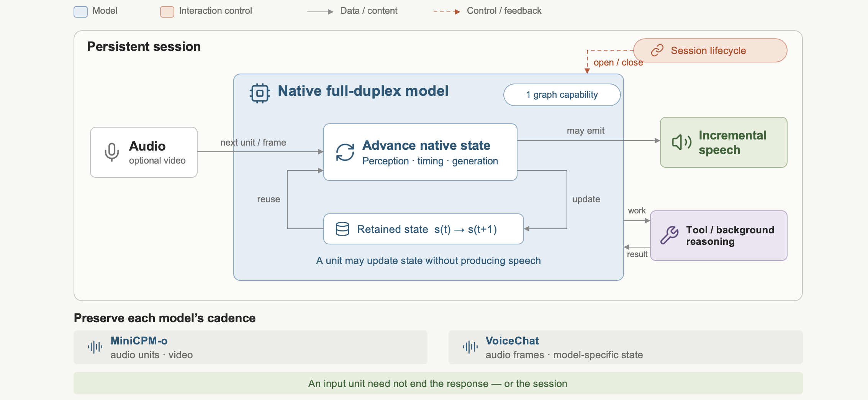Click the 1 graph capability pill
The width and height of the screenshot is (868, 400).
click(x=562, y=95)
